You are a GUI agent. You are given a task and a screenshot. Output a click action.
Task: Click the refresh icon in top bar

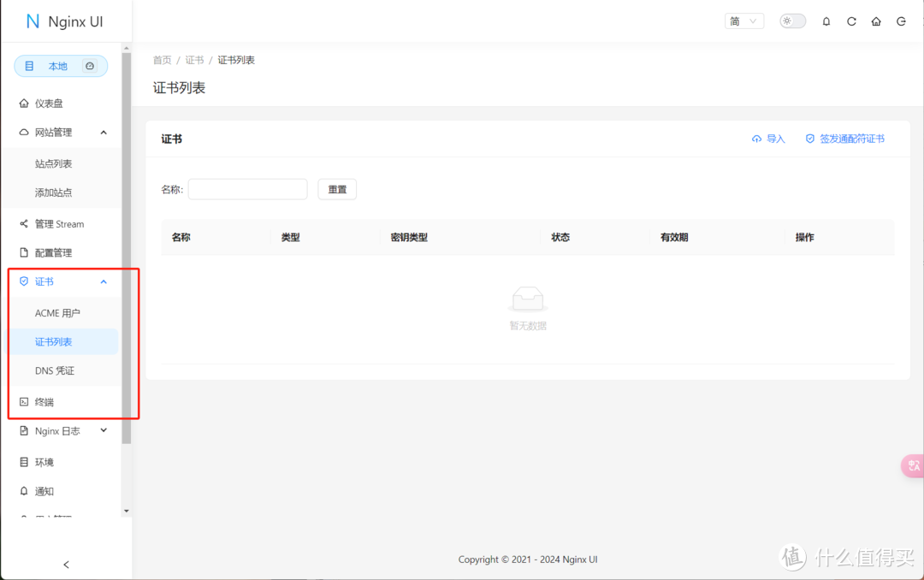click(851, 21)
